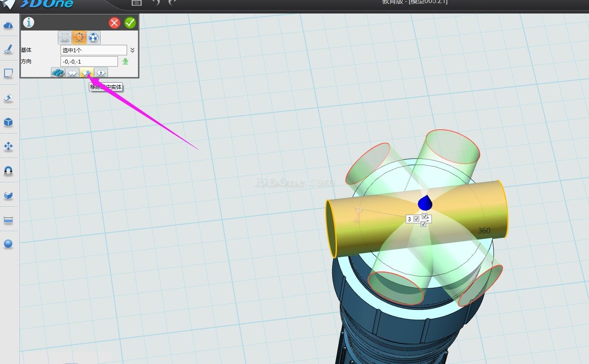Click the info icon in array dialog
Viewport: 589px width, 364px height.
click(x=28, y=23)
